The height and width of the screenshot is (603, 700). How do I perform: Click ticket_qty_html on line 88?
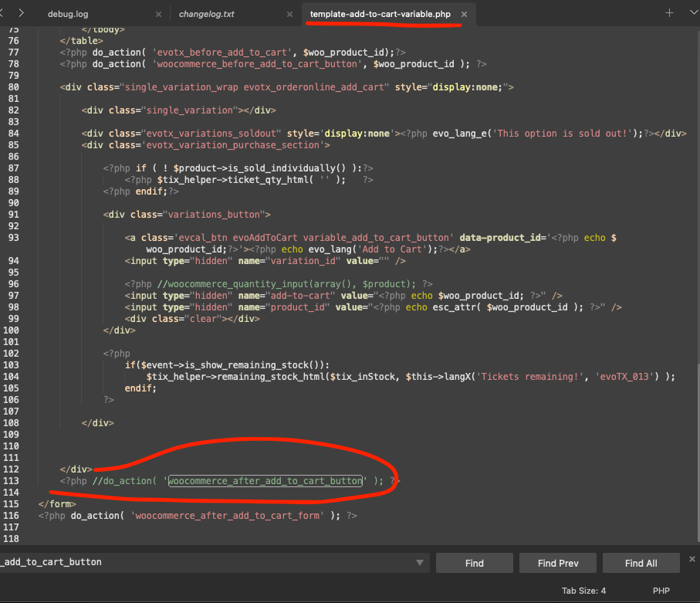pyautogui.click(x=268, y=180)
